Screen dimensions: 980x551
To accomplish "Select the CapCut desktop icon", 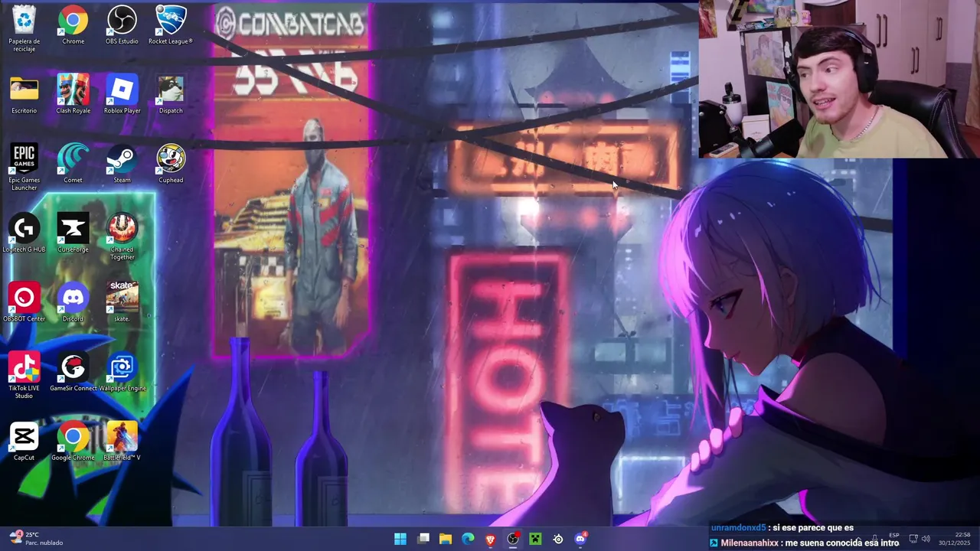I will [24, 442].
